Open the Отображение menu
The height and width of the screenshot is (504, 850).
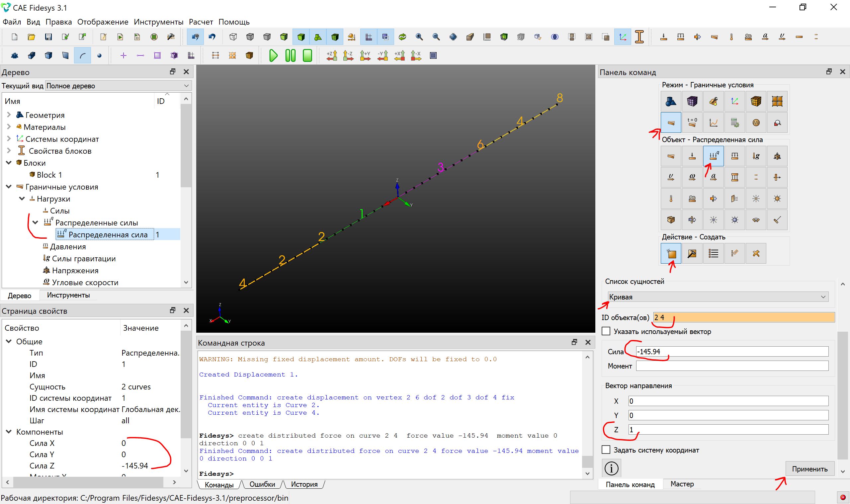(x=103, y=22)
